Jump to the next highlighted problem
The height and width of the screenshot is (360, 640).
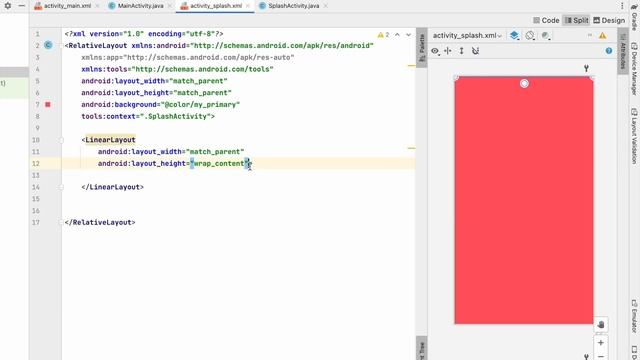pos(409,35)
